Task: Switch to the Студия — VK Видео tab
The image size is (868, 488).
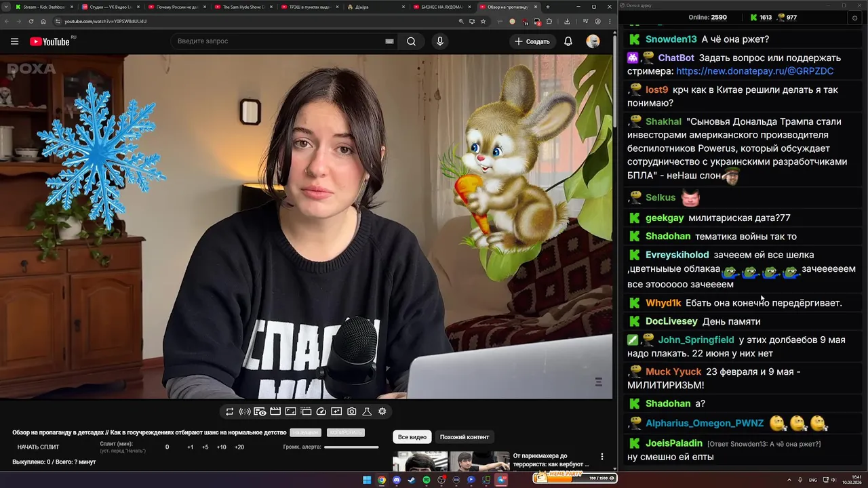Action: 110,7
